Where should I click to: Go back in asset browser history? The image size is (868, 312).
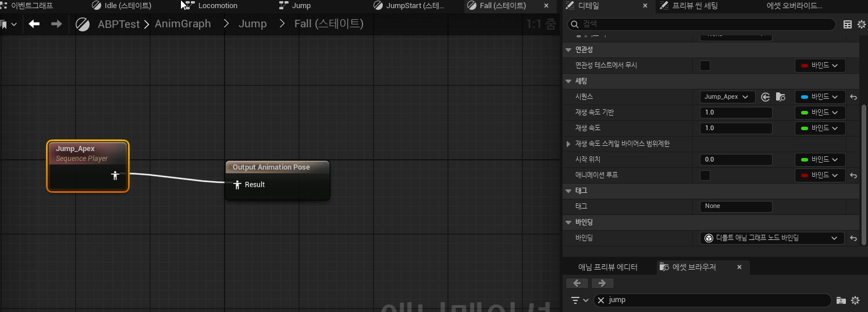pyautogui.click(x=577, y=283)
